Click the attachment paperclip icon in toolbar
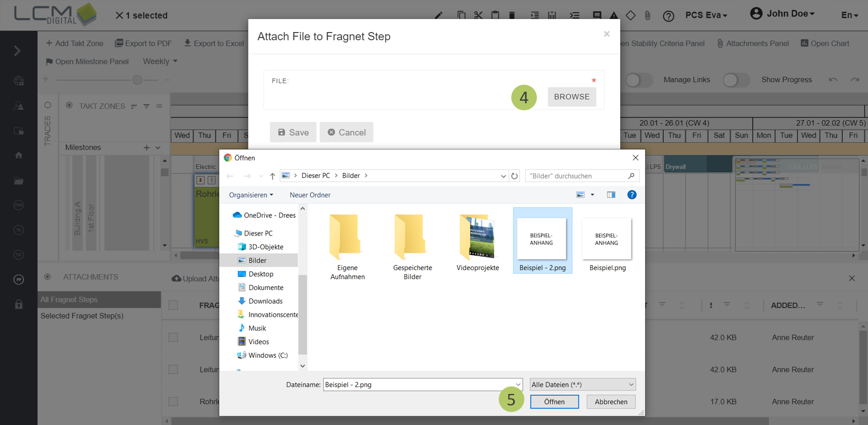This screenshot has width=868, height=425. (648, 16)
